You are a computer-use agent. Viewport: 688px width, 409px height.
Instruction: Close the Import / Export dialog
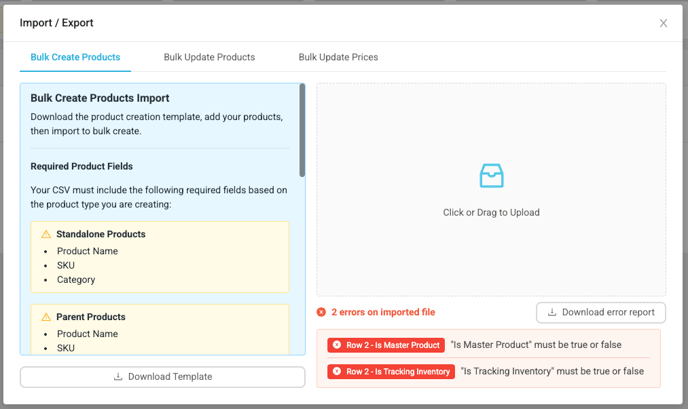click(663, 23)
